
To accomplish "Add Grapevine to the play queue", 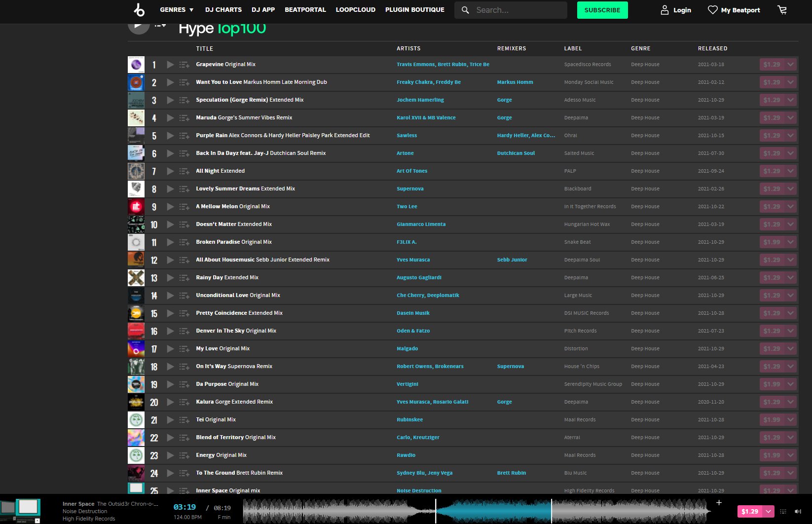I will pos(185,65).
